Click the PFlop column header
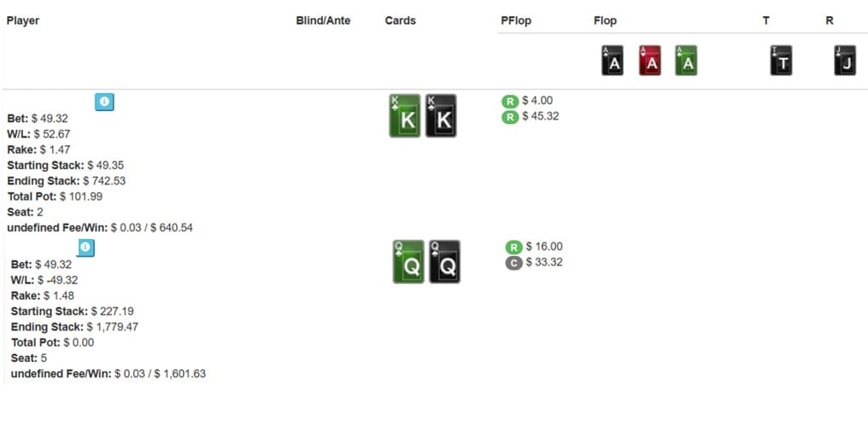Viewport: 868px width, 426px height. point(516,20)
